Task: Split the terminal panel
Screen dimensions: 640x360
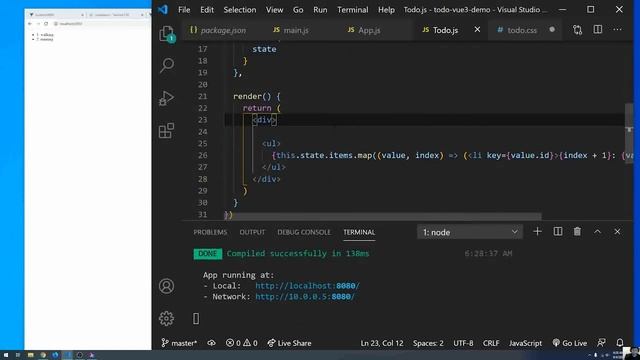Action: click(558, 232)
